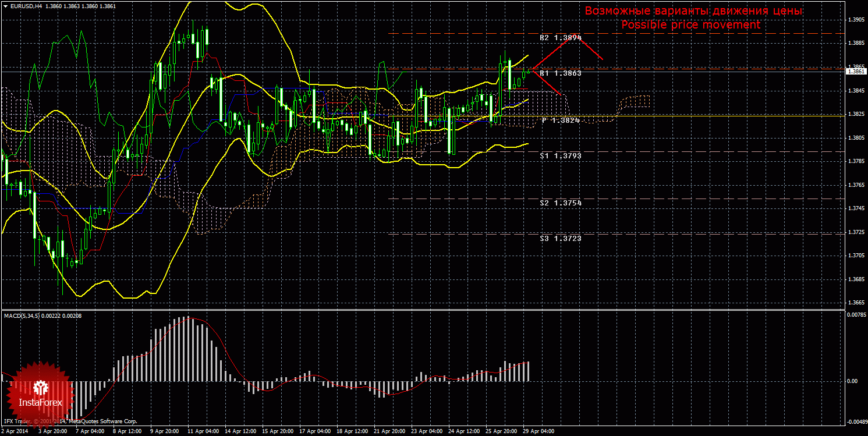Click the P 1.3824 pivot label
Image resolution: width=868 pixels, height=436 pixels.
[561, 120]
